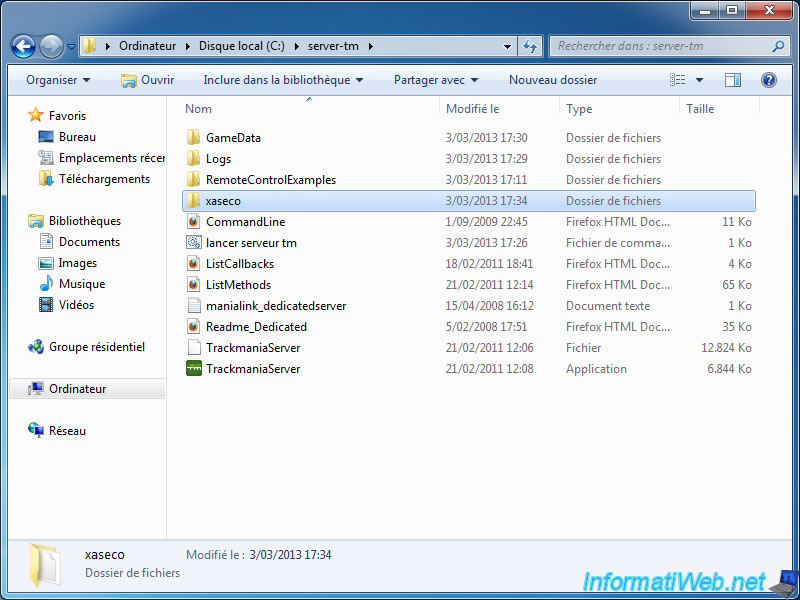800x600 pixels.
Task: Open the 'Partager avec' menu
Action: point(436,80)
